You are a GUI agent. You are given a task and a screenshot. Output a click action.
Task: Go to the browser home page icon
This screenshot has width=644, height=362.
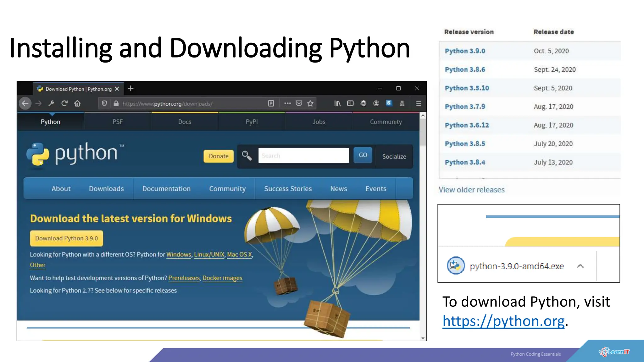[77, 103]
